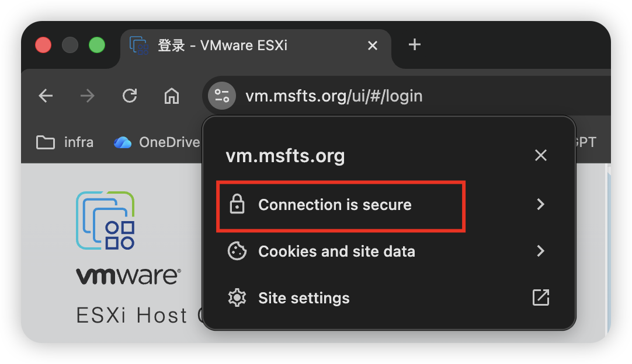
Task: Expand the chevron beside Cookies and site data
Action: (x=541, y=251)
